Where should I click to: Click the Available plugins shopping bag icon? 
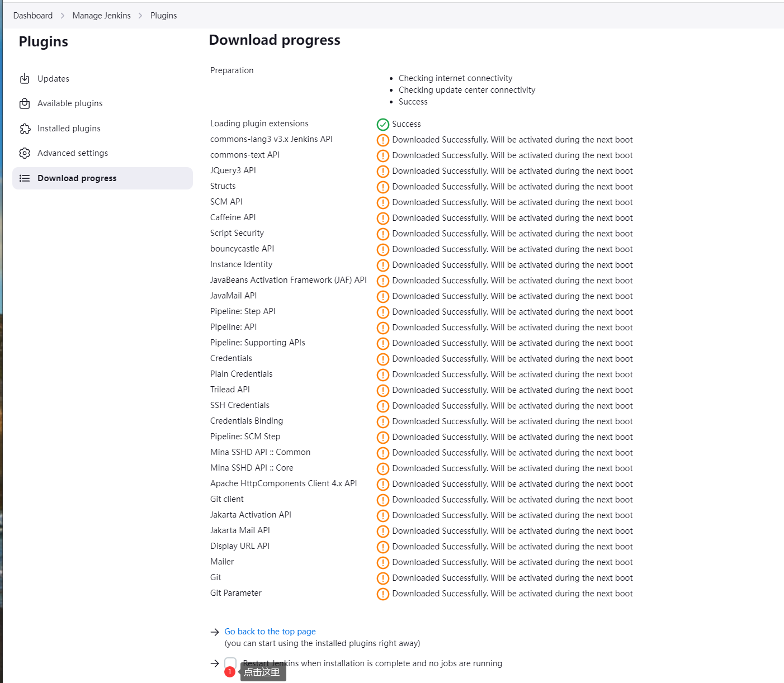25,103
